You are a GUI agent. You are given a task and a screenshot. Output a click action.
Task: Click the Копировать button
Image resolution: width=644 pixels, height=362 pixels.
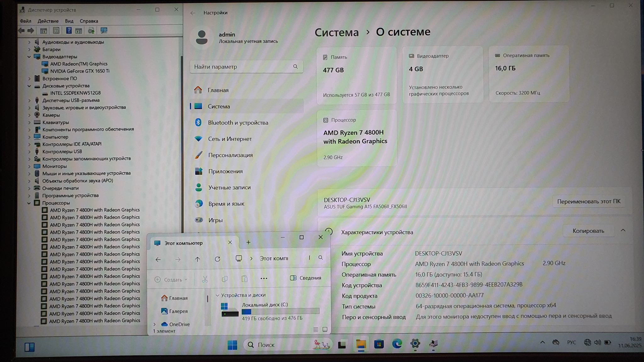click(588, 231)
